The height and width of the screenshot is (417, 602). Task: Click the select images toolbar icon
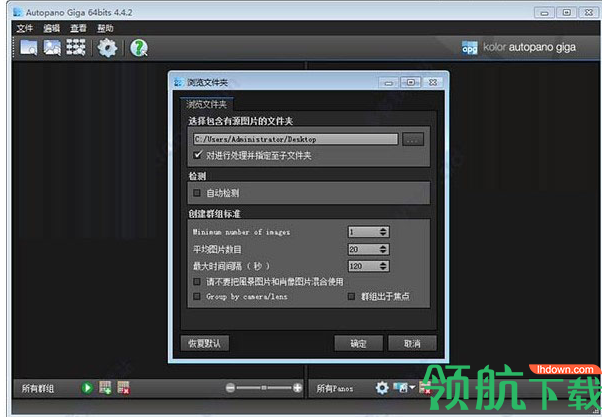coord(52,48)
